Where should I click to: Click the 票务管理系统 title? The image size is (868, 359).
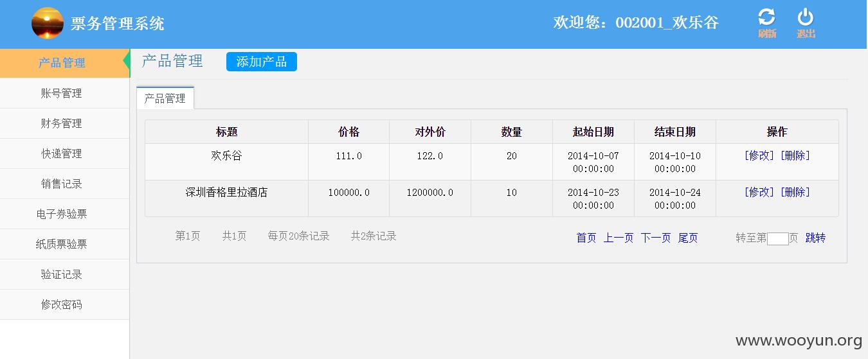(x=118, y=24)
